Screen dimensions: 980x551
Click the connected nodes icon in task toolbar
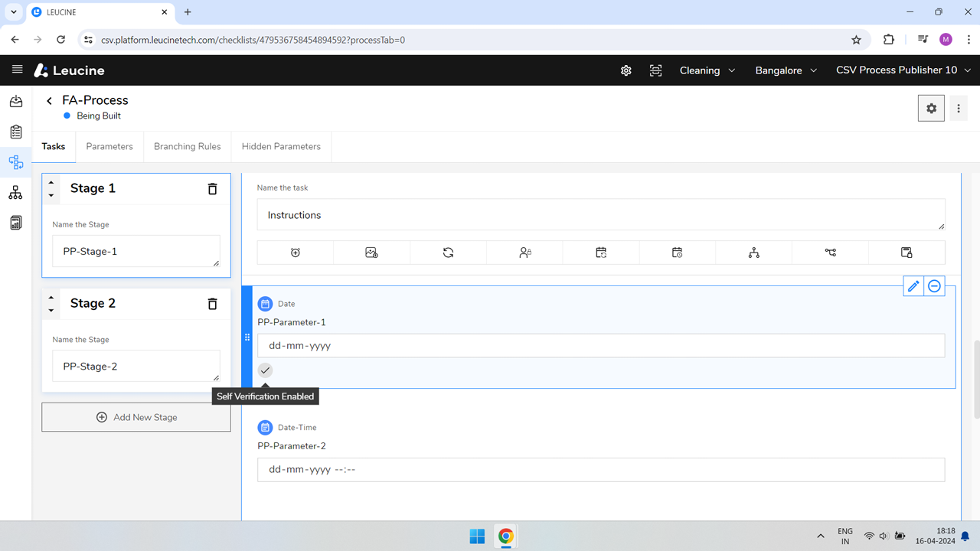tap(831, 253)
